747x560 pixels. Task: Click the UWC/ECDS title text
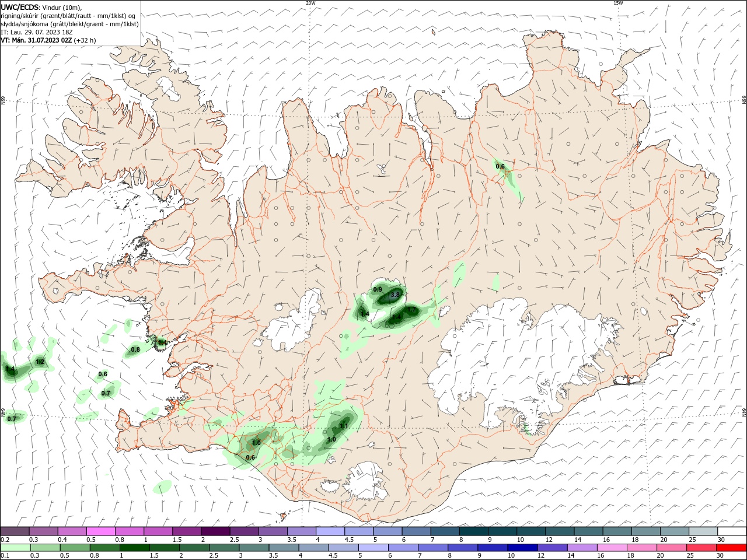[x=19, y=7]
